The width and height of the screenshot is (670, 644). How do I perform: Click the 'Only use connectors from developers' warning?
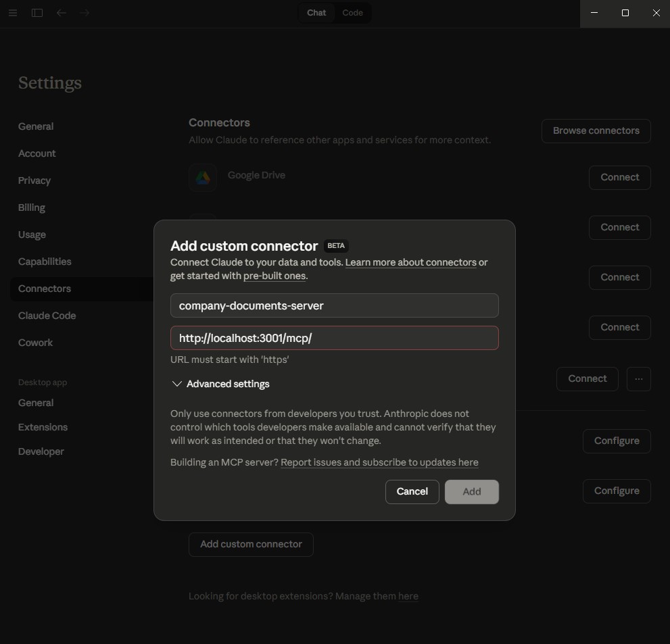pyautogui.click(x=333, y=427)
